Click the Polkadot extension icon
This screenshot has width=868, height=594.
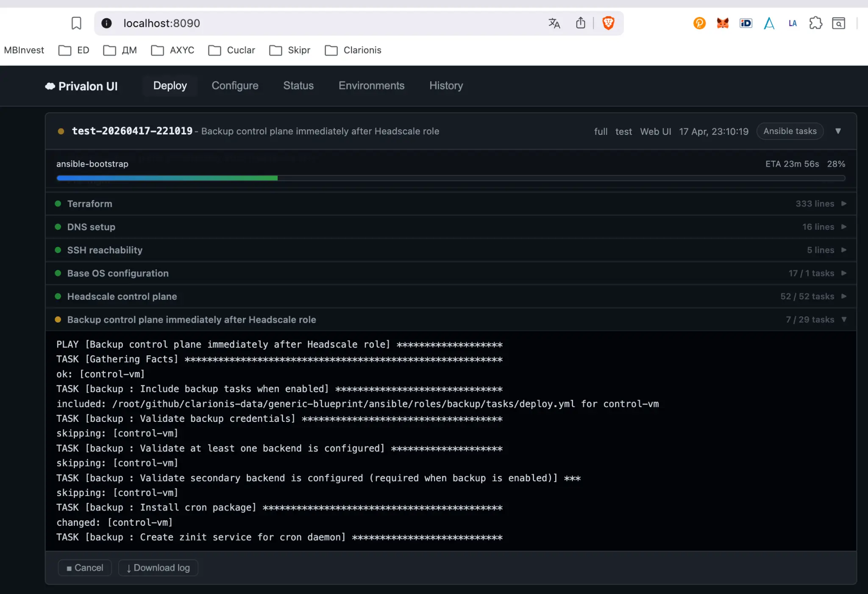pyautogui.click(x=699, y=23)
